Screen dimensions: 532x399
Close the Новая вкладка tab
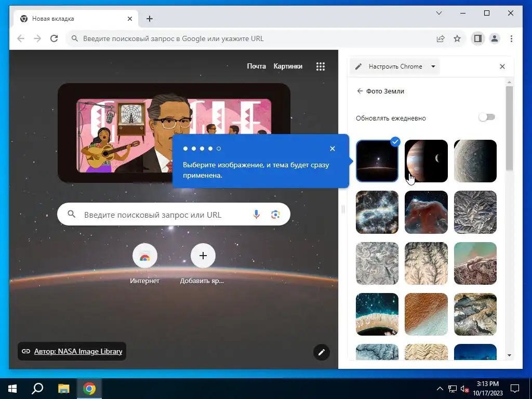pos(129,19)
